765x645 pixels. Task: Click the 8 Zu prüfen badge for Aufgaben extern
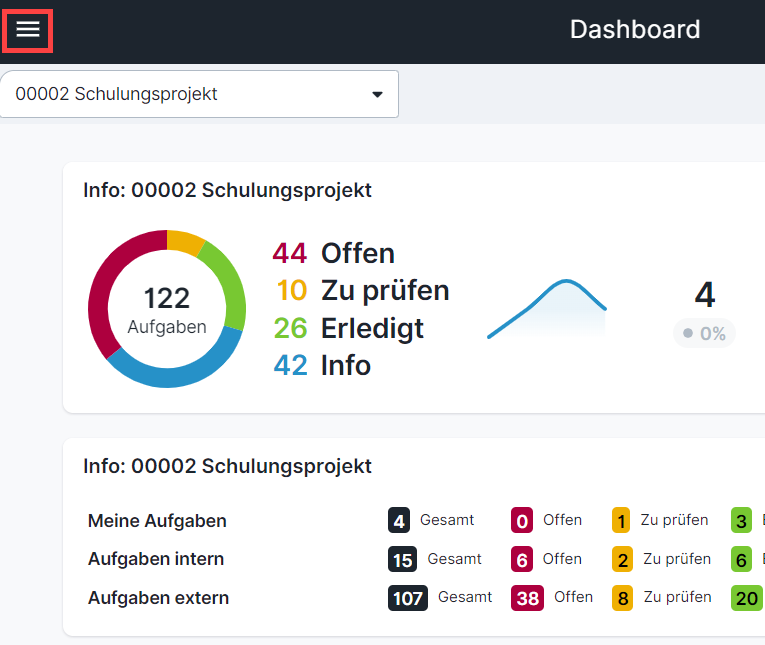(623, 598)
